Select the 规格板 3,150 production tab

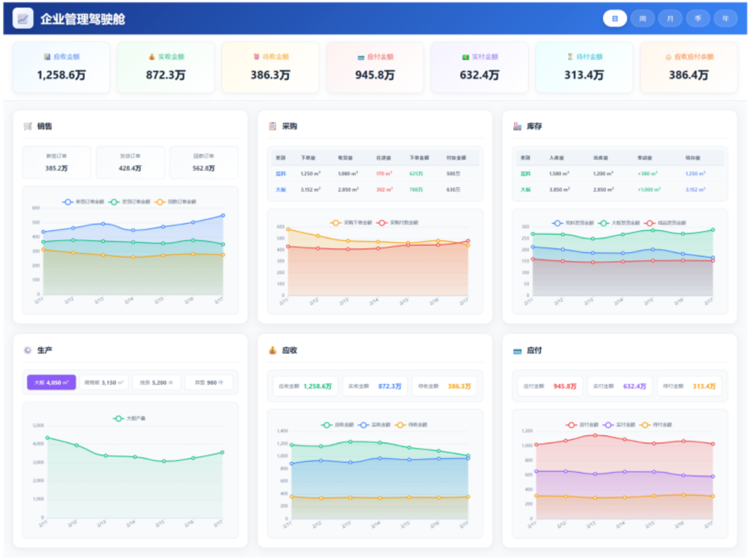[104, 383]
